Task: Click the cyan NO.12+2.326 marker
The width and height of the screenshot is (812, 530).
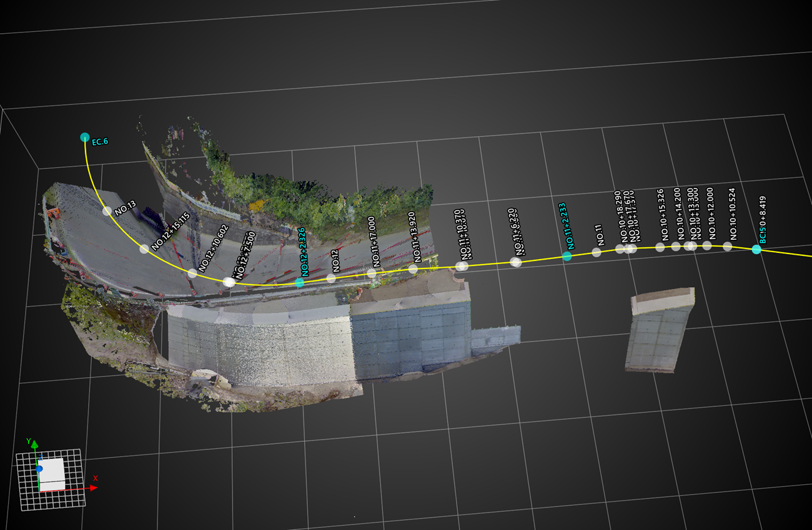Action: [299, 283]
